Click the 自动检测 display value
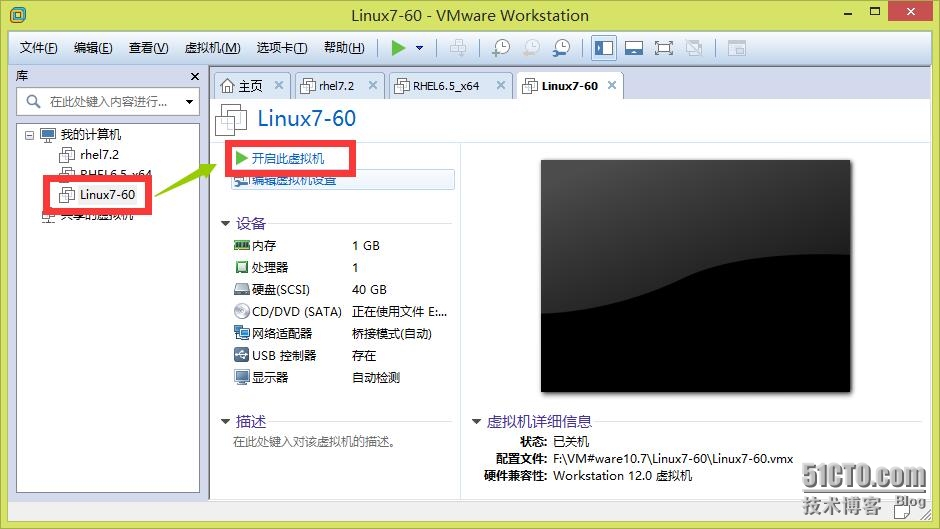Viewport: 940px width, 529px height. [x=375, y=378]
